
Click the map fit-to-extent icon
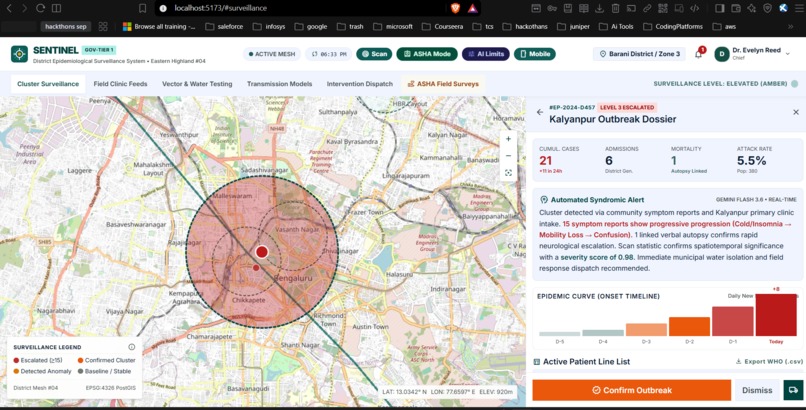pos(508,173)
